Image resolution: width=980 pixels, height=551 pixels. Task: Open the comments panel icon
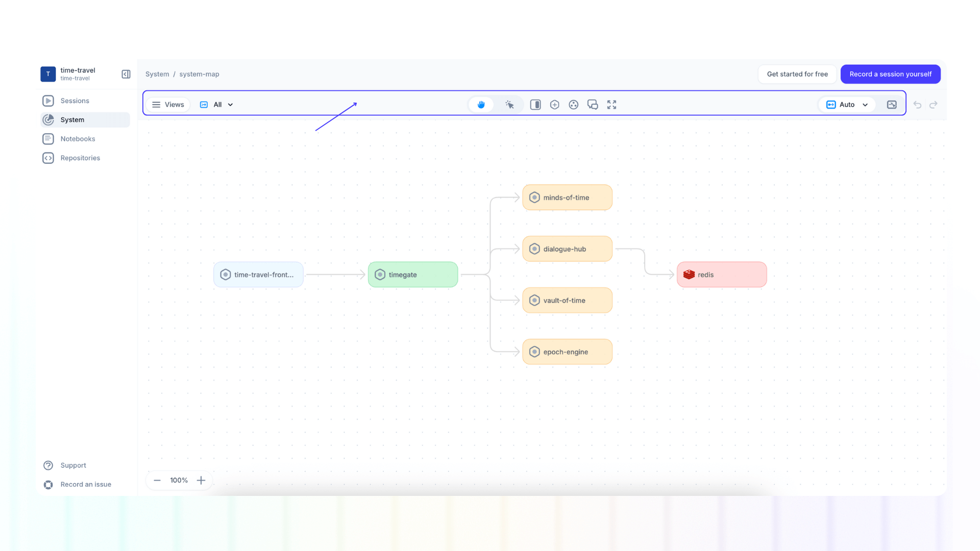[593, 104]
